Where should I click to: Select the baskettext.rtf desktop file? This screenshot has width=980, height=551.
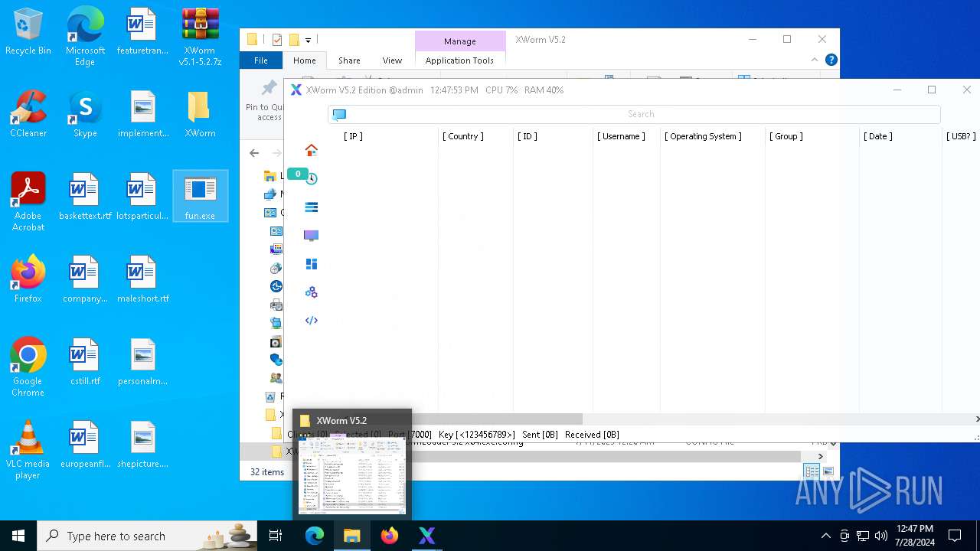(x=85, y=197)
